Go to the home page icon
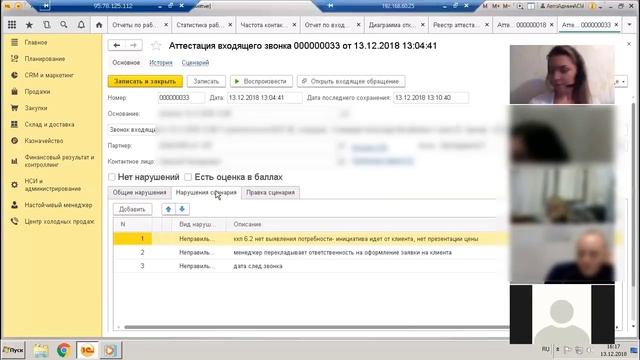This screenshot has width=640, height=360. (x=99, y=25)
